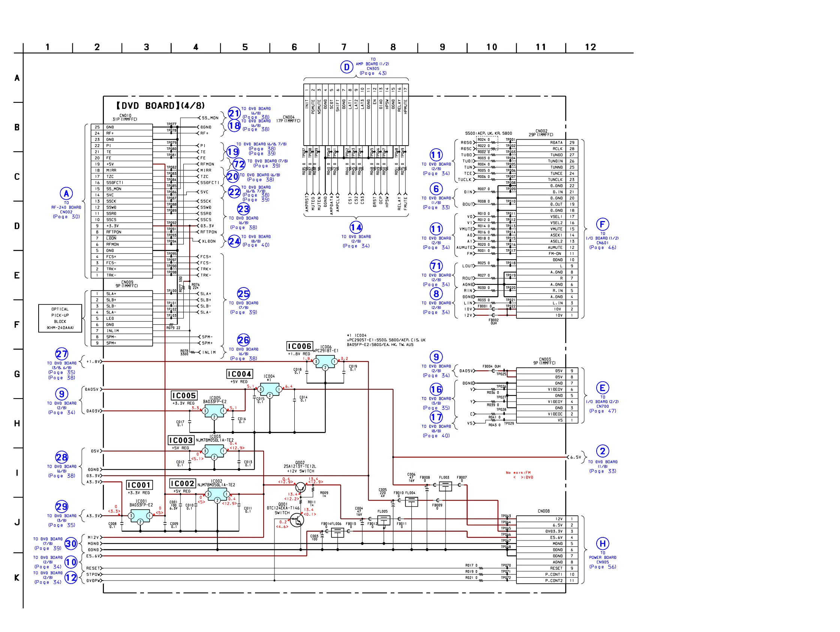This screenshot has height=632, width=840.
Task: Click the IC006 boxed label
Action: click(299, 346)
